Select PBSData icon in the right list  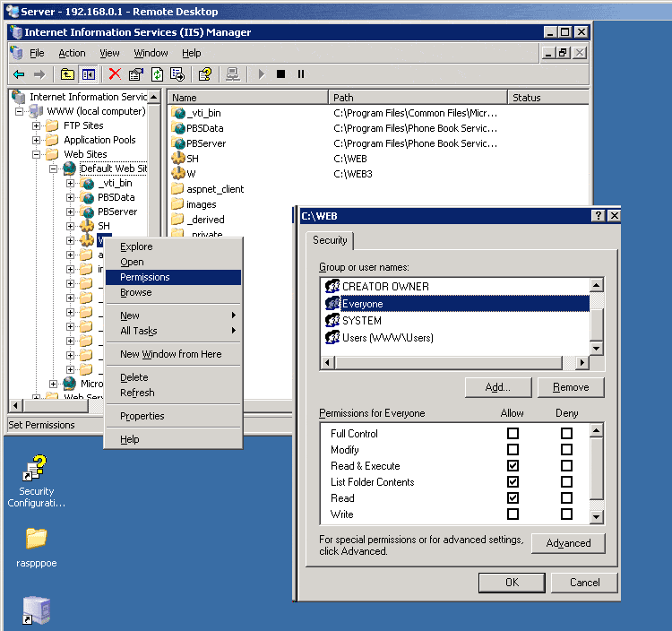tap(178, 128)
